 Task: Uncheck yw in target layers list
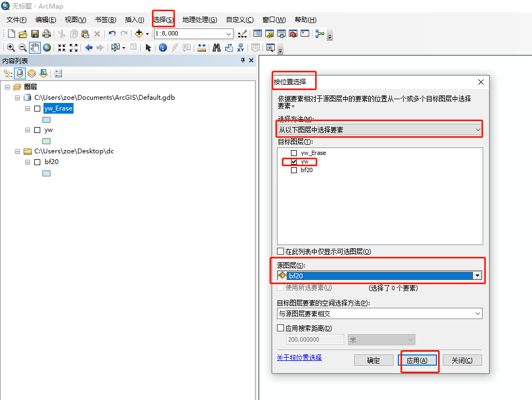(294, 162)
